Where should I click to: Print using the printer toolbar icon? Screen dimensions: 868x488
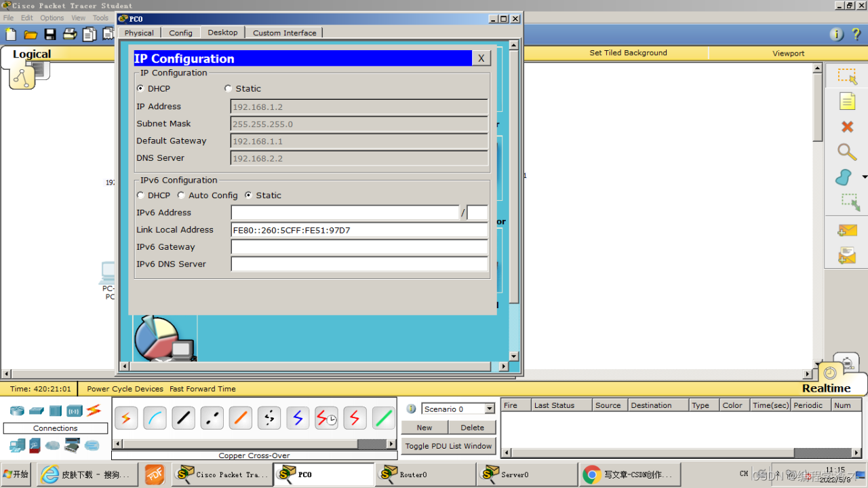[70, 34]
